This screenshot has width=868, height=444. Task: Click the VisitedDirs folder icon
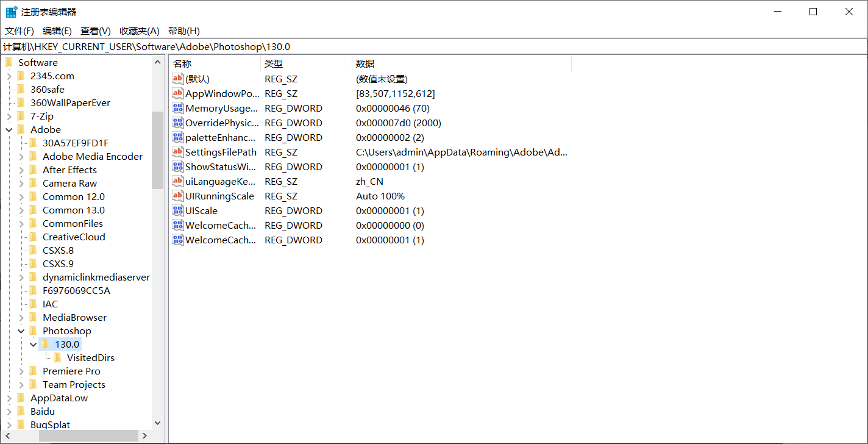(x=58, y=357)
